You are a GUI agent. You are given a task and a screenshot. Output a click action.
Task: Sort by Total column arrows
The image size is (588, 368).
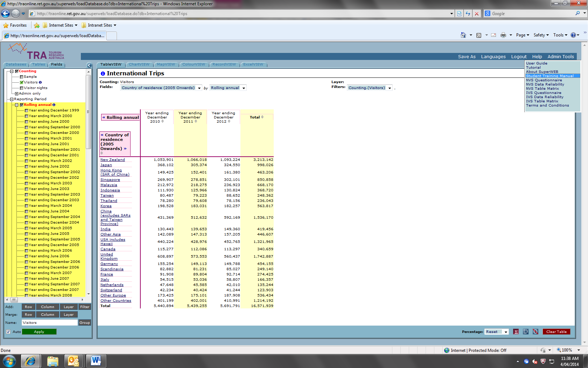tap(262, 117)
